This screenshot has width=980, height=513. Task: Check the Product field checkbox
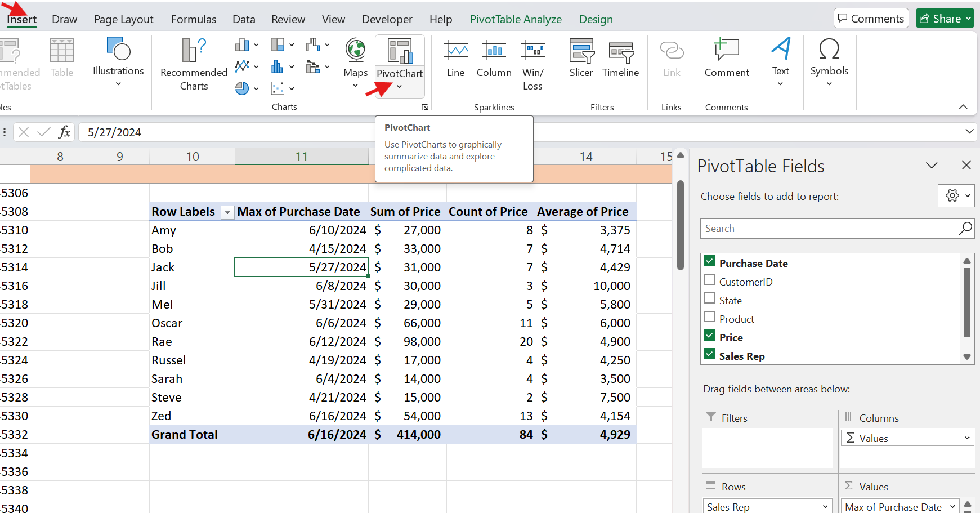(709, 316)
